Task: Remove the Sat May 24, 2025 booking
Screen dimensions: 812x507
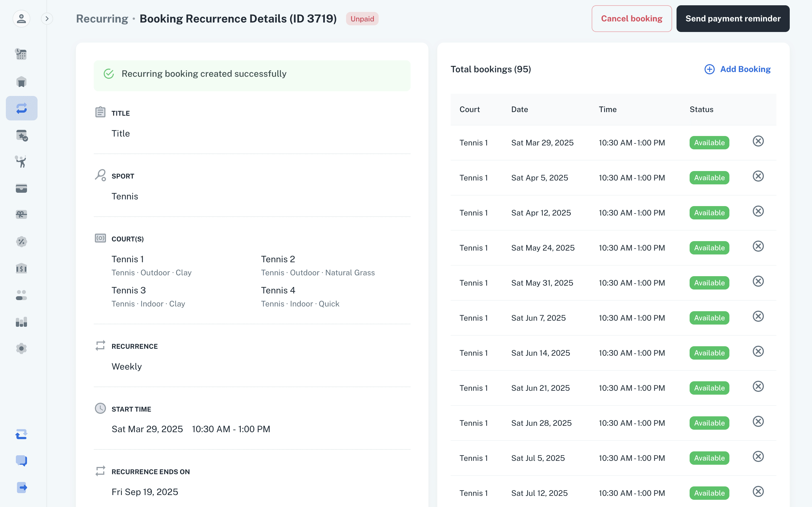Action: click(758, 246)
